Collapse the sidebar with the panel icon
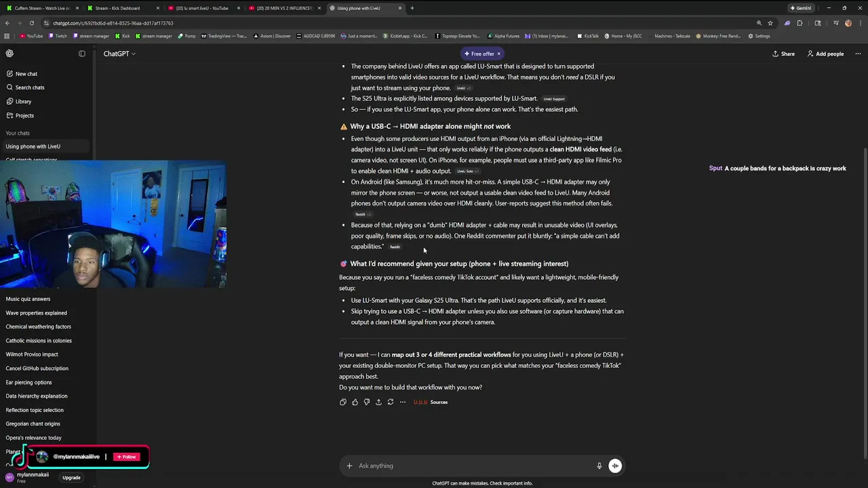 pos(82,54)
